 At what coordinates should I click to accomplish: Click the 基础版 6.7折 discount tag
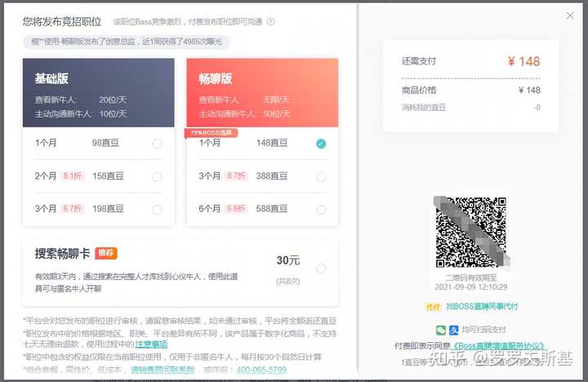(73, 208)
